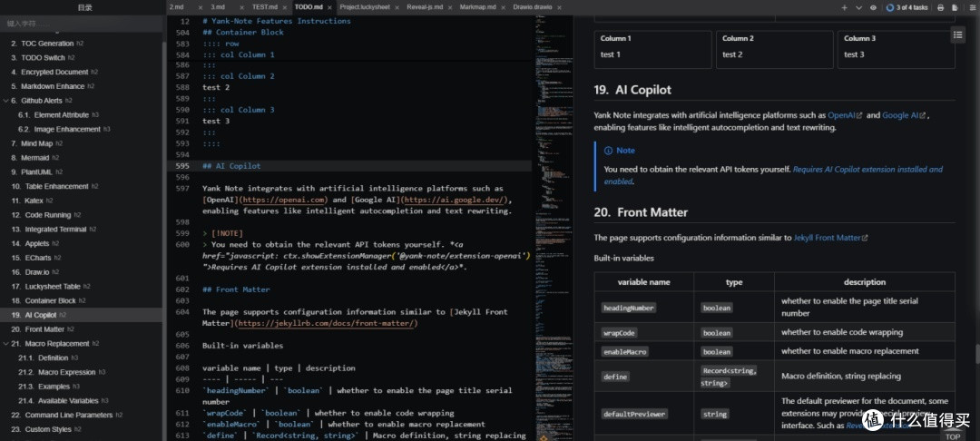Open the outline list icon in preview
This screenshot has height=441, width=980.
click(958, 35)
